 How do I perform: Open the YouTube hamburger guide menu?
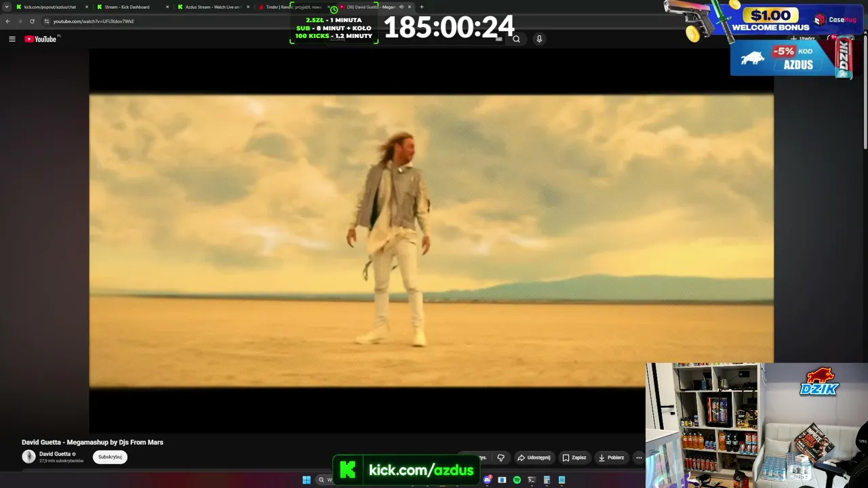click(x=12, y=39)
